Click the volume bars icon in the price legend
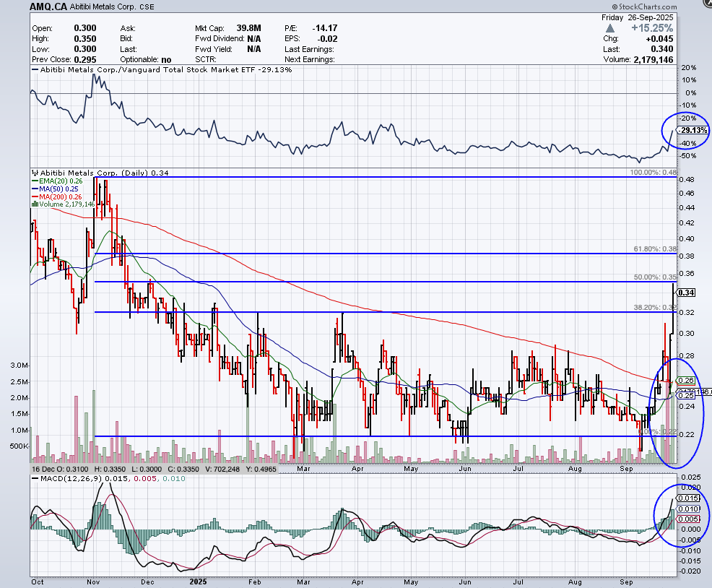Screen dimensions: 712x588 (35, 204)
